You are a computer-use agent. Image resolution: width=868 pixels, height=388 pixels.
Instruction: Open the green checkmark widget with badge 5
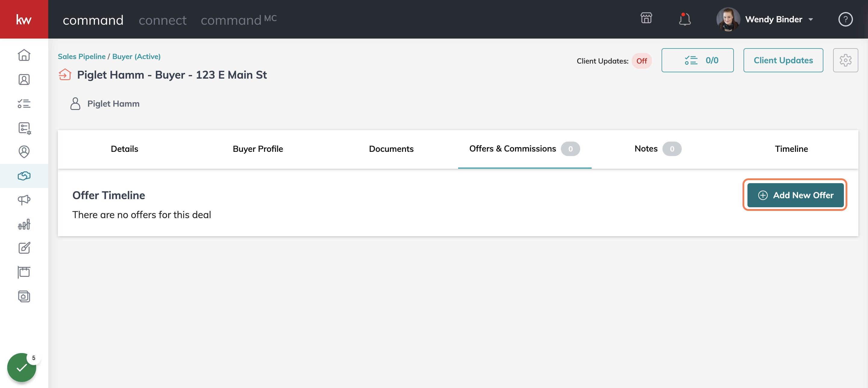(22, 367)
